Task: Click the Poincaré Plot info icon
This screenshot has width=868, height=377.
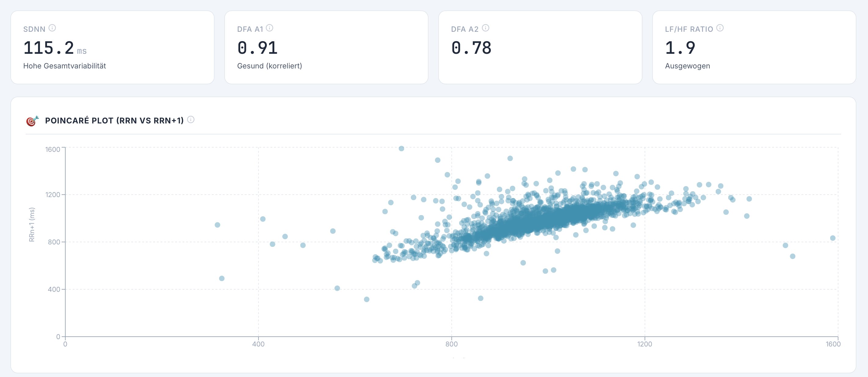Action: [x=191, y=120]
